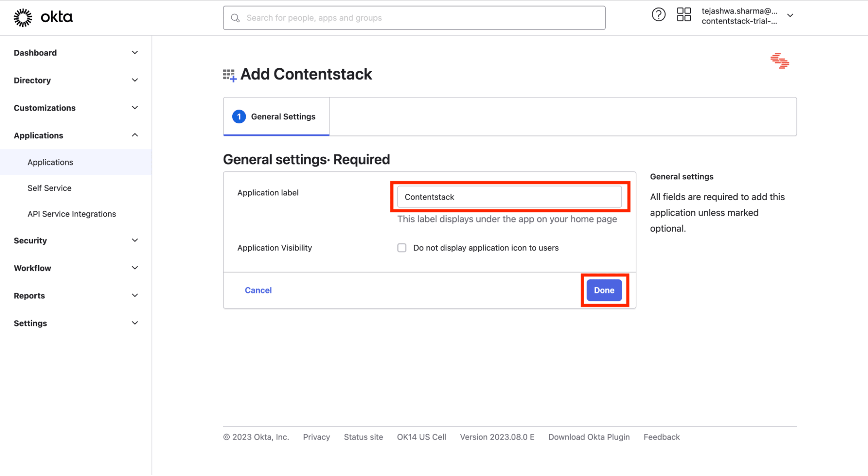Click the search magnifier icon

(235, 18)
